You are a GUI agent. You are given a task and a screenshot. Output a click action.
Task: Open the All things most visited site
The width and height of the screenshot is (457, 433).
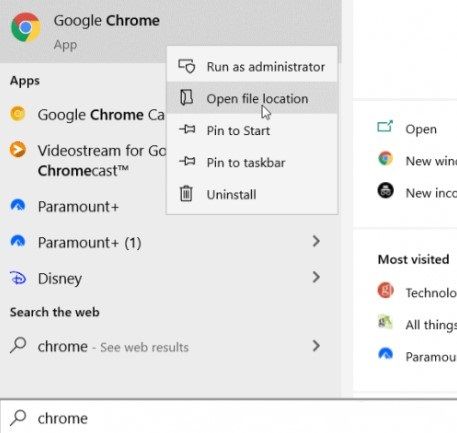(431, 325)
